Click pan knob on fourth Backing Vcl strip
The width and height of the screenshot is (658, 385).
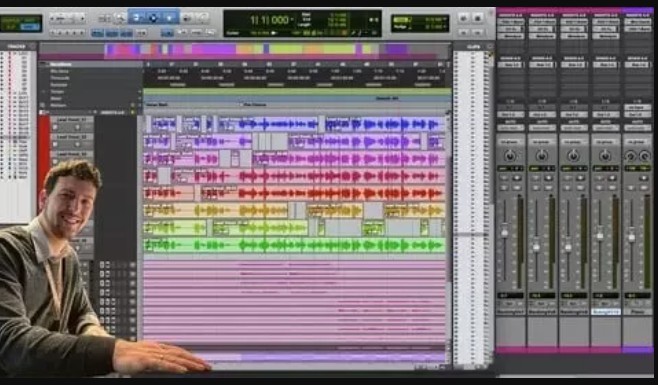click(605, 156)
